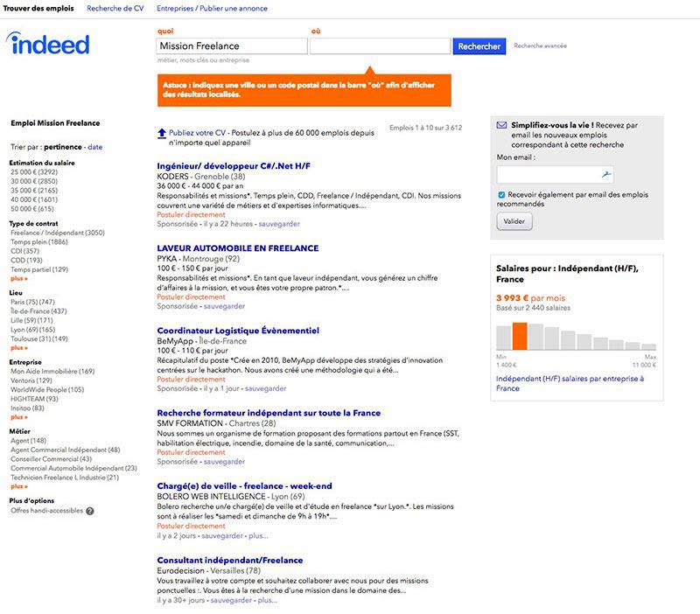Select Offres handi-accessibles option
700x614 pixels.
click(47, 511)
